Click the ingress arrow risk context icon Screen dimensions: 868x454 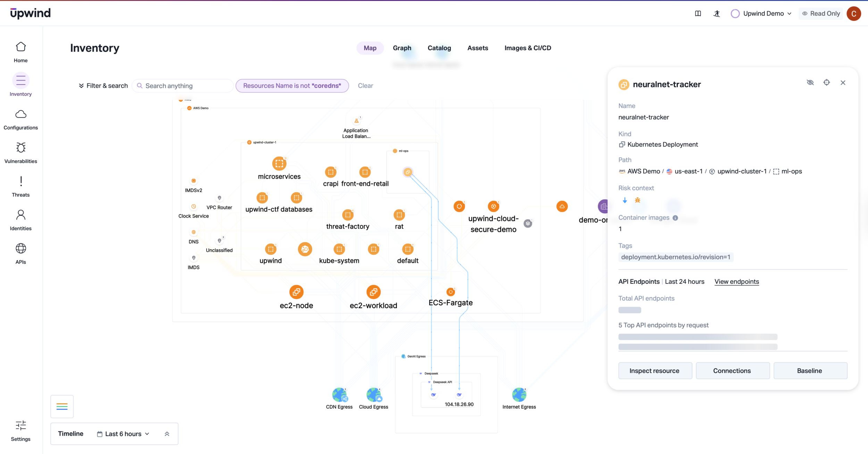click(625, 200)
